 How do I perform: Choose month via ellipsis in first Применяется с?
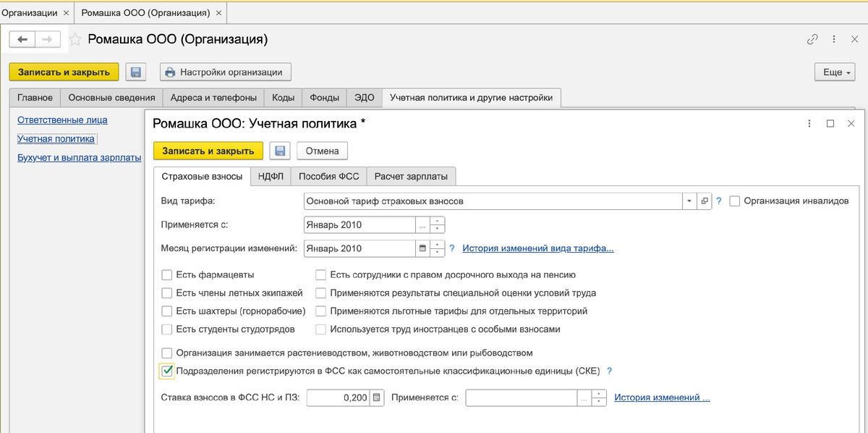422,224
